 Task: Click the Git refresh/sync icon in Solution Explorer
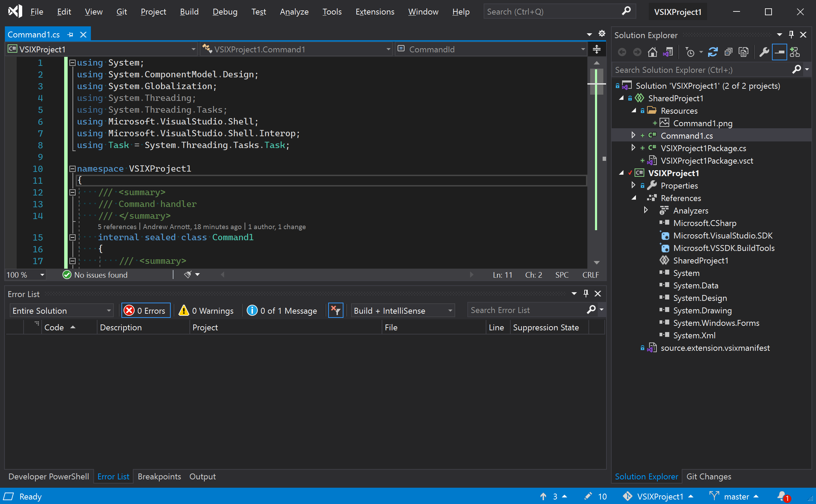tap(712, 53)
